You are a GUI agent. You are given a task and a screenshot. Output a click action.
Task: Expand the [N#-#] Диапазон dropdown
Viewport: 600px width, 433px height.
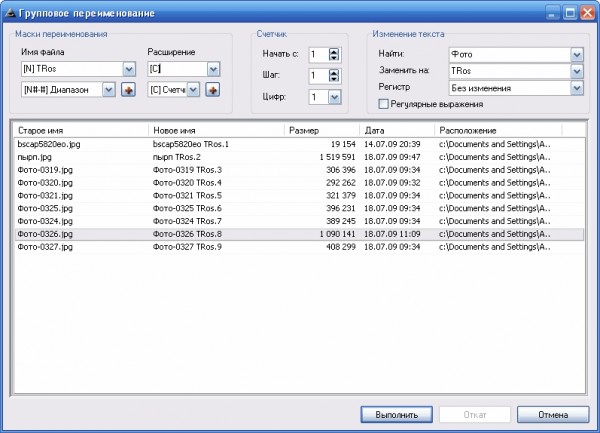click(109, 90)
